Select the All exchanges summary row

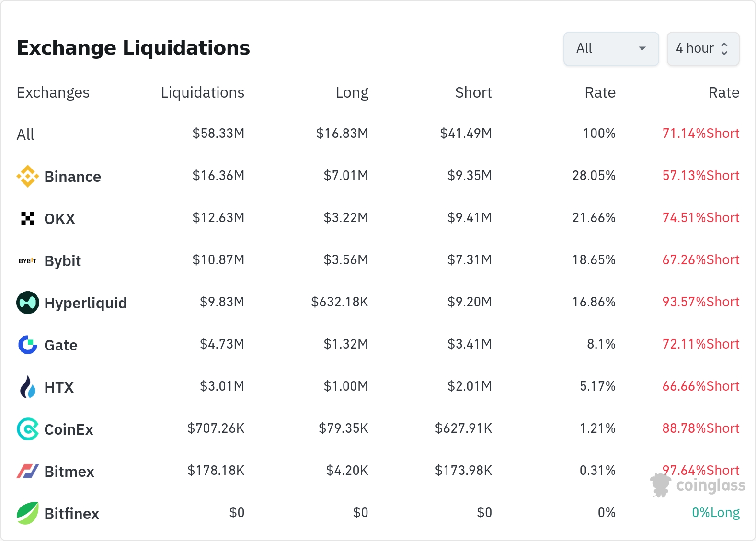(25, 135)
